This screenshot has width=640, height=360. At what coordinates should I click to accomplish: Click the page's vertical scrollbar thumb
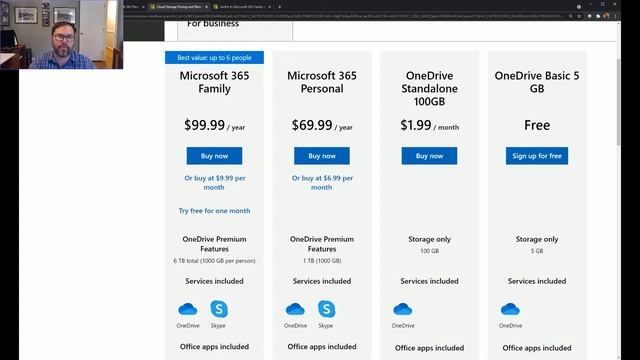click(x=618, y=102)
